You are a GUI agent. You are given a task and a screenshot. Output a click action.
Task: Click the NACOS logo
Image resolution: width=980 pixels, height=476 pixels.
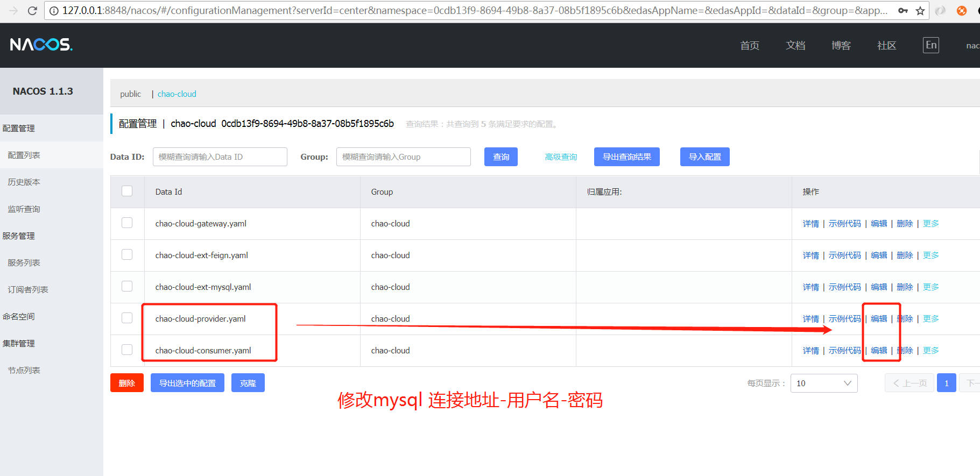[41, 45]
